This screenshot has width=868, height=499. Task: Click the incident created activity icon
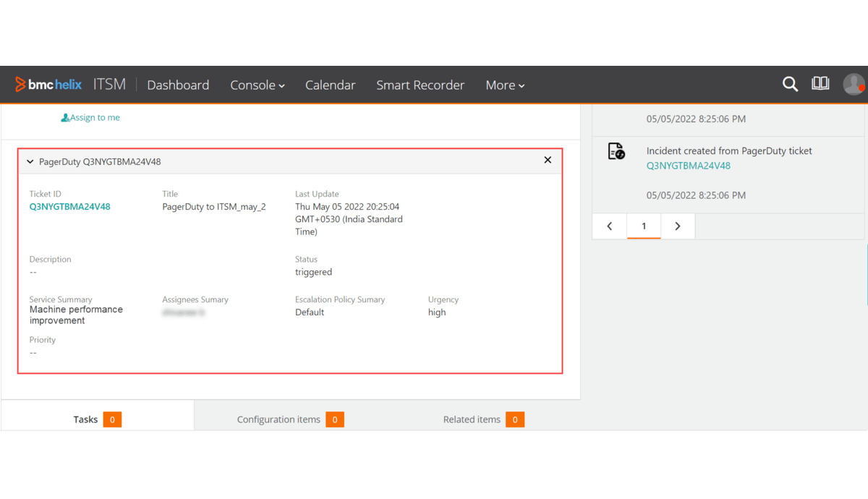pyautogui.click(x=616, y=151)
